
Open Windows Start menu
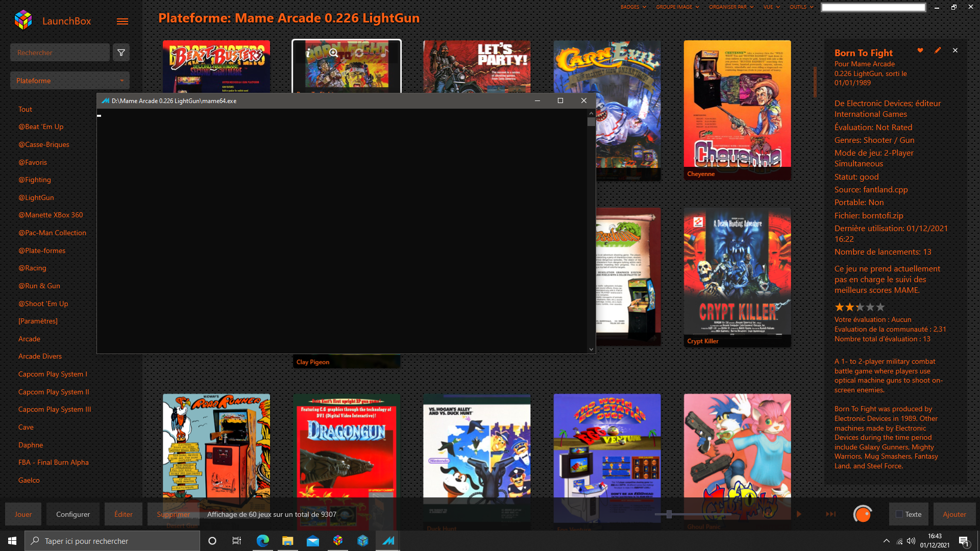point(12,541)
